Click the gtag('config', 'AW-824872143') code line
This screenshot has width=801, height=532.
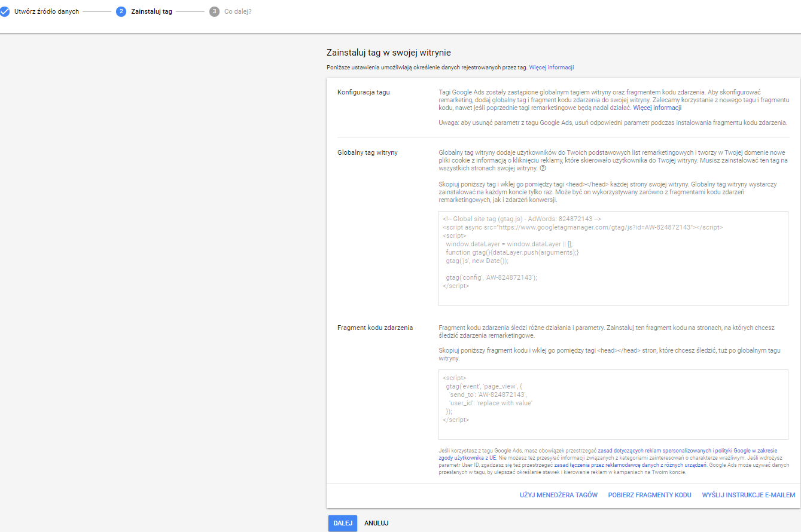pyautogui.click(x=492, y=277)
